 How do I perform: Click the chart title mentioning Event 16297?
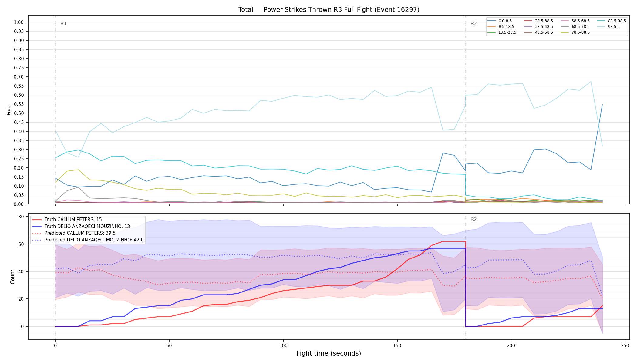point(329,10)
